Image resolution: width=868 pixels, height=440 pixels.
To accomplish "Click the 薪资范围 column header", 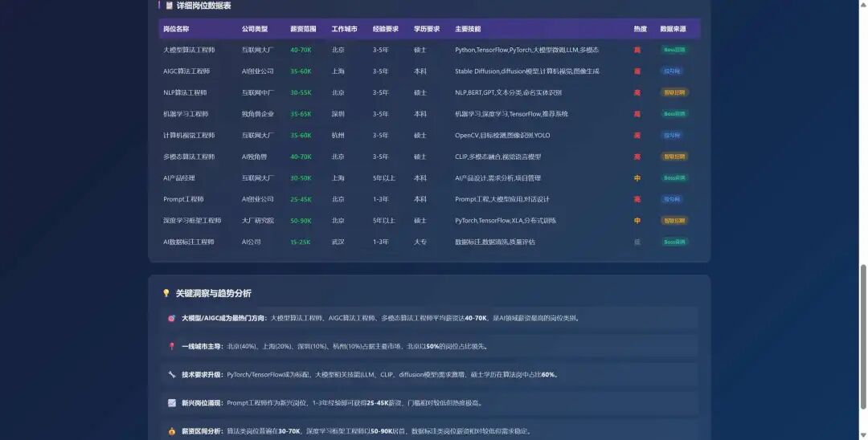I will point(303,29).
